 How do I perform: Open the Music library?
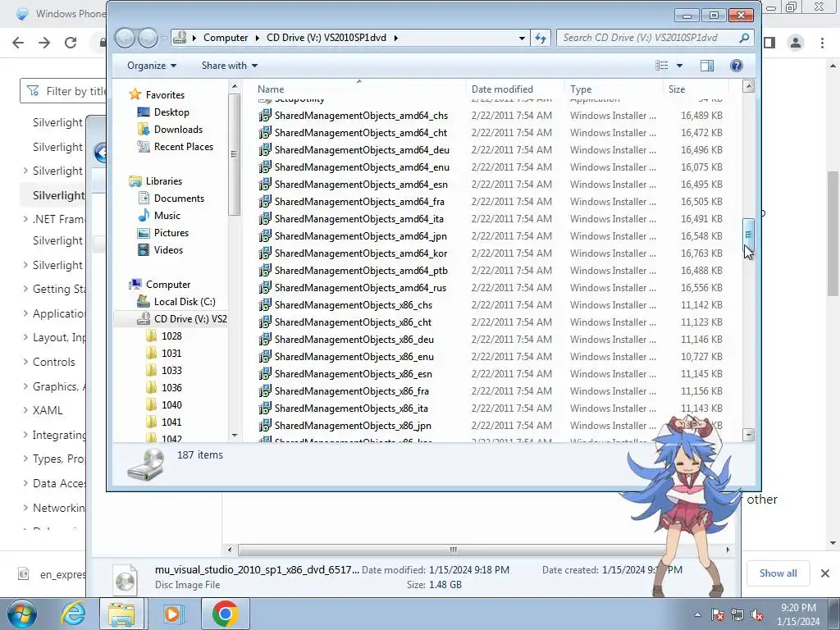coord(167,216)
